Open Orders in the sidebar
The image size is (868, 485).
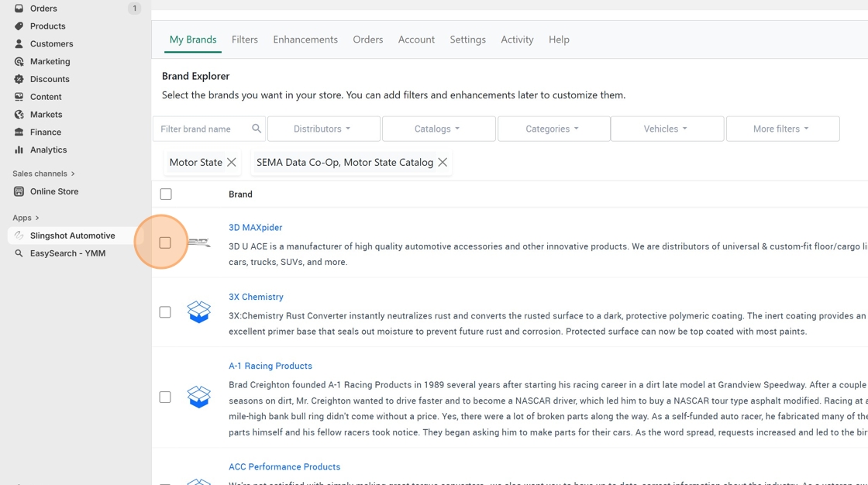pyautogui.click(x=43, y=9)
